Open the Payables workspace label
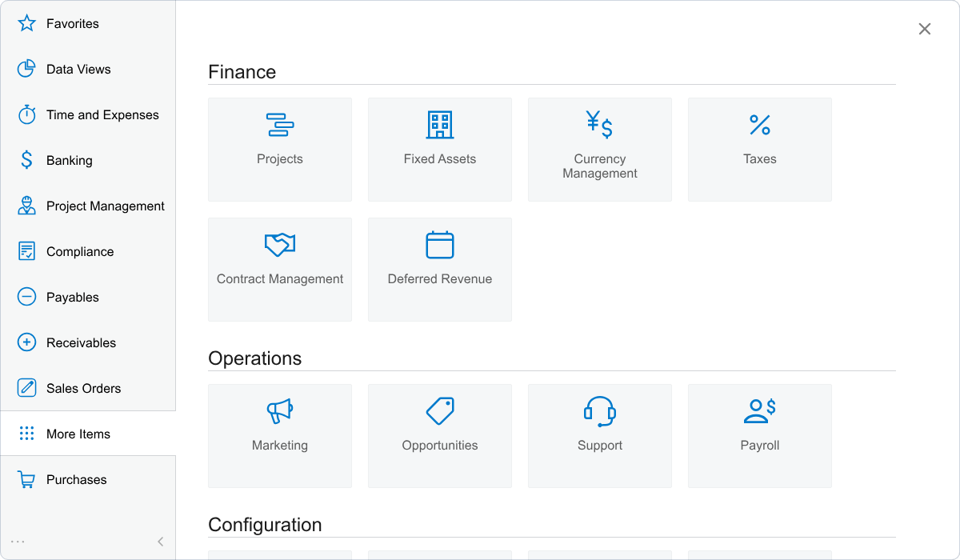 tap(73, 297)
